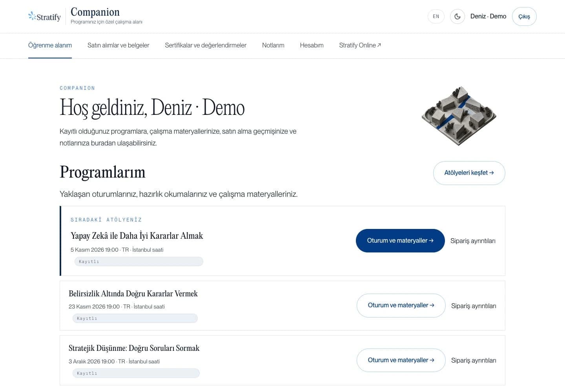Click the Hoş geldiniz, Deniz · Demo heading
The image size is (565, 392).
[152, 107]
